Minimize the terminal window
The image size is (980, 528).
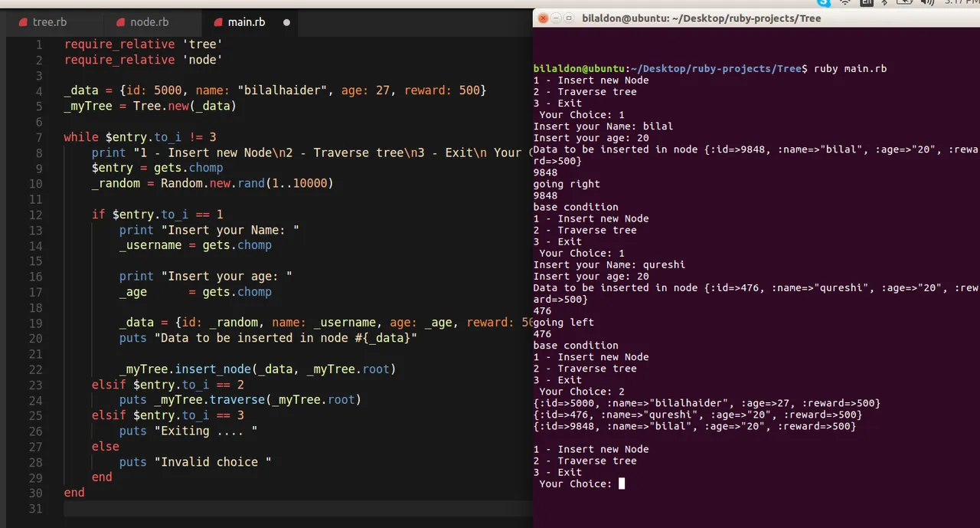pos(557,18)
